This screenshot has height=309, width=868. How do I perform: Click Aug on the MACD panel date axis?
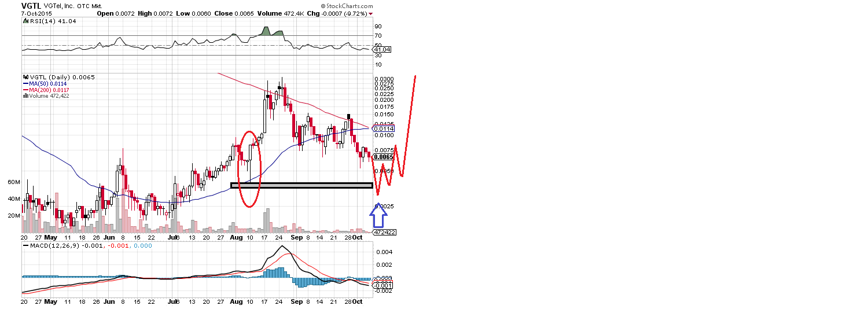tap(236, 301)
